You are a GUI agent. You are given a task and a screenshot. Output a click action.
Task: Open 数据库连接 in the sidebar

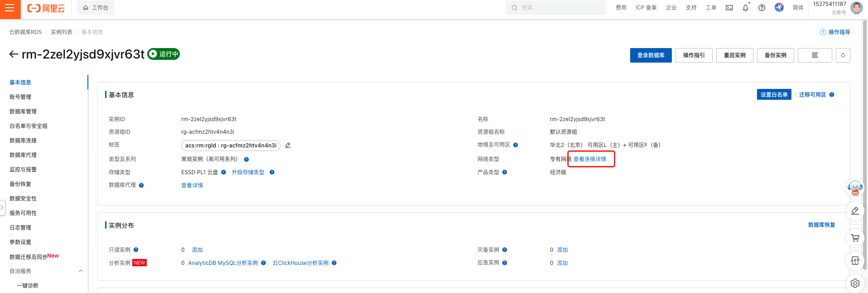[23, 141]
